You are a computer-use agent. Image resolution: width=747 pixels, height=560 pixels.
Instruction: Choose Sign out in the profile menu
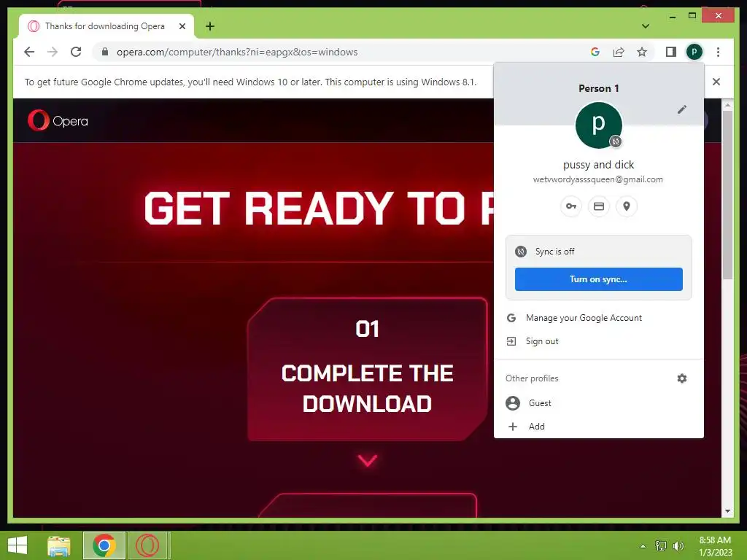click(x=599, y=341)
